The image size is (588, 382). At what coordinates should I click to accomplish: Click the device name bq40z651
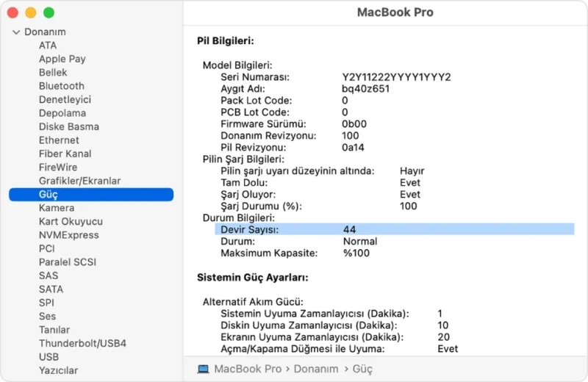click(x=365, y=89)
